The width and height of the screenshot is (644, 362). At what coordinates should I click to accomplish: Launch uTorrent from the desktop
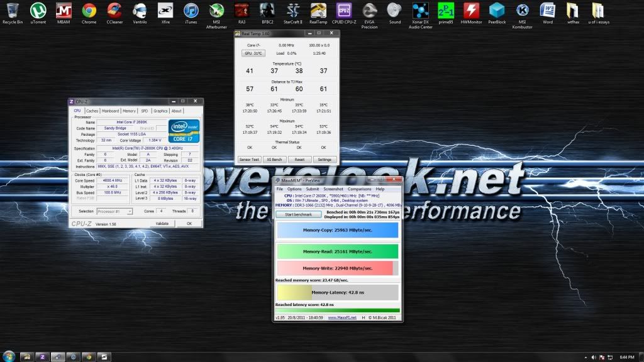[38, 13]
